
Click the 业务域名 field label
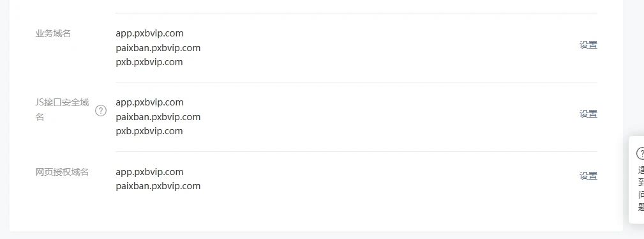tap(53, 33)
